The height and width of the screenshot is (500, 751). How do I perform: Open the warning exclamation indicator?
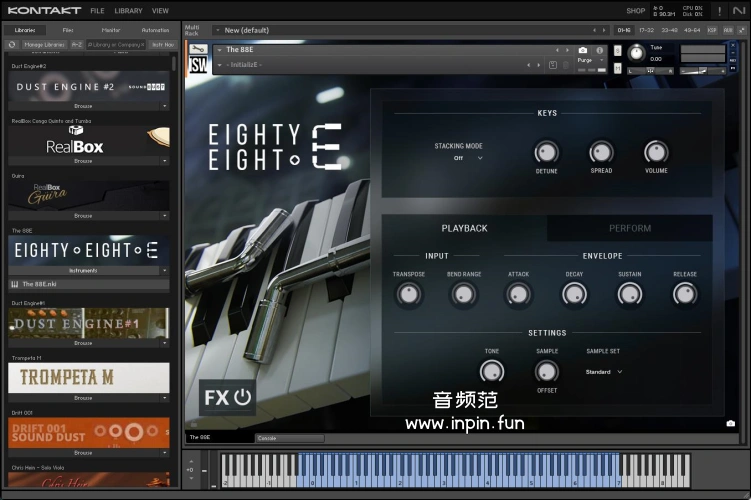pyautogui.click(x=719, y=11)
